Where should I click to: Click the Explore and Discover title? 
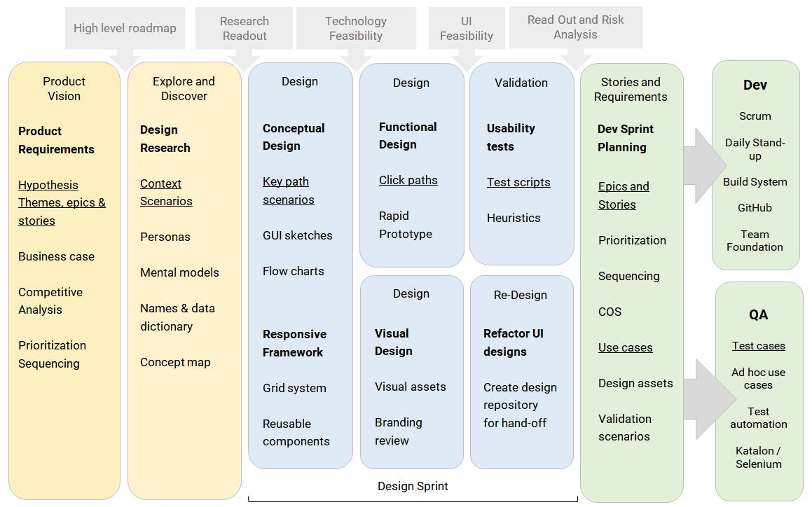(x=184, y=88)
